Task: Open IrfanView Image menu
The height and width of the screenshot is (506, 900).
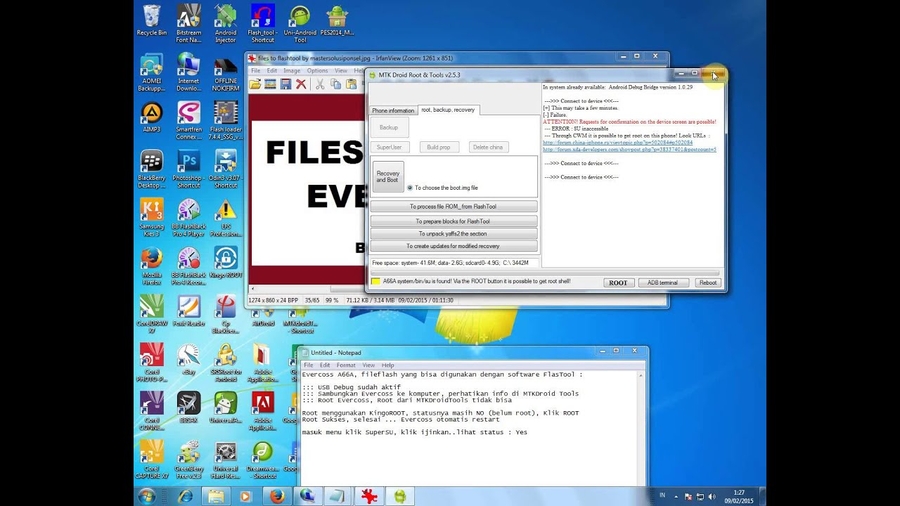Action: pyautogui.click(x=292, y=71)
